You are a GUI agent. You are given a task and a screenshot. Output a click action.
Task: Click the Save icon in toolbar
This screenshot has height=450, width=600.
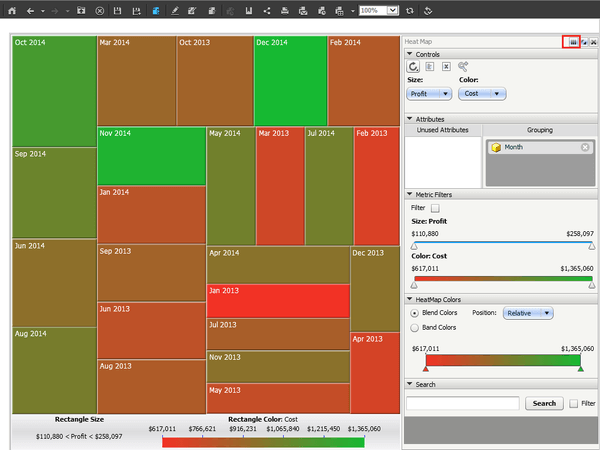(x=117, y=11)
